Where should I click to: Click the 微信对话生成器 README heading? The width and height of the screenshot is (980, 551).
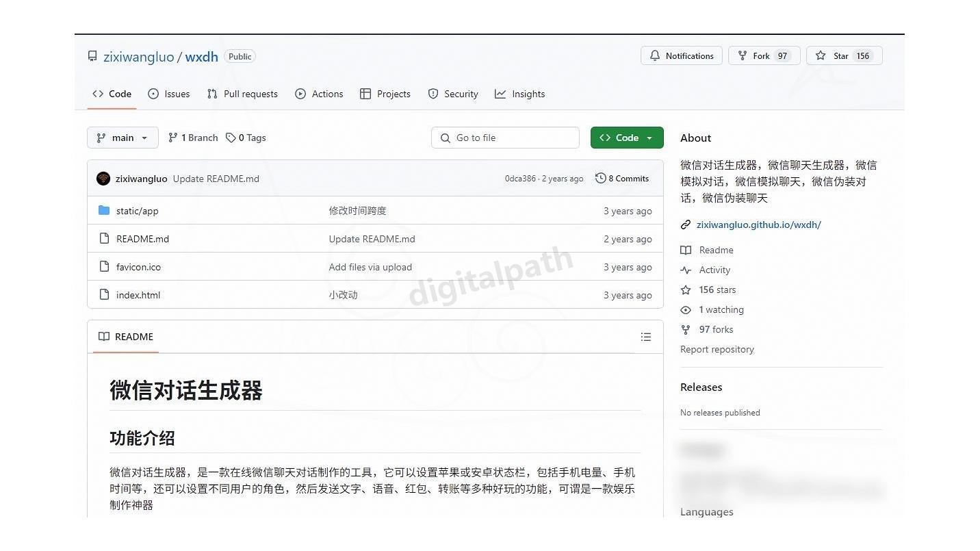[x=186, y=391]
